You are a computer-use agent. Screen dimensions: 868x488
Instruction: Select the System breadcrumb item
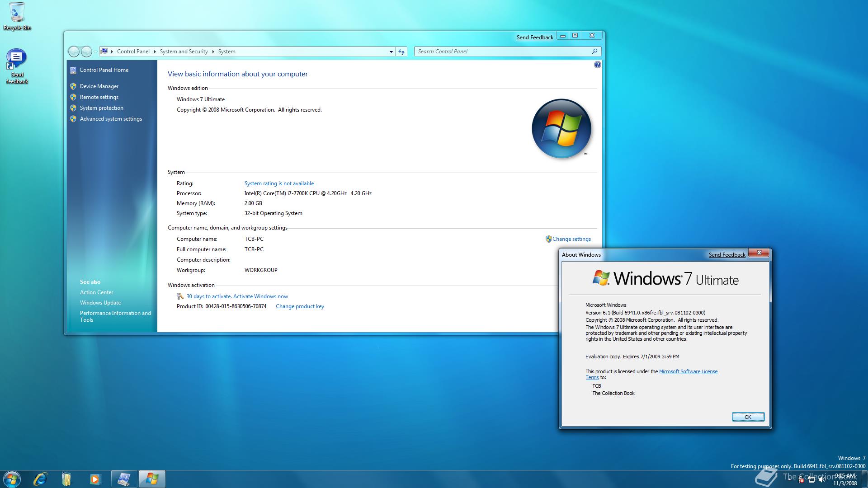(x=226, y=52)
